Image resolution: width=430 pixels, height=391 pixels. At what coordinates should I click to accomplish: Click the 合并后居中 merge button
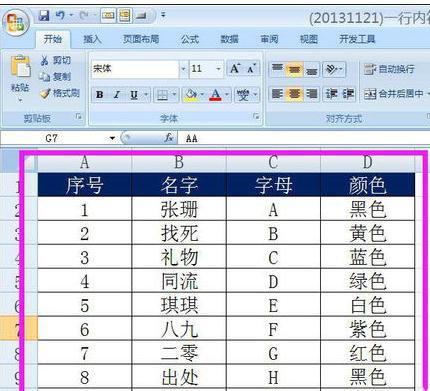(x=393, y=94)
